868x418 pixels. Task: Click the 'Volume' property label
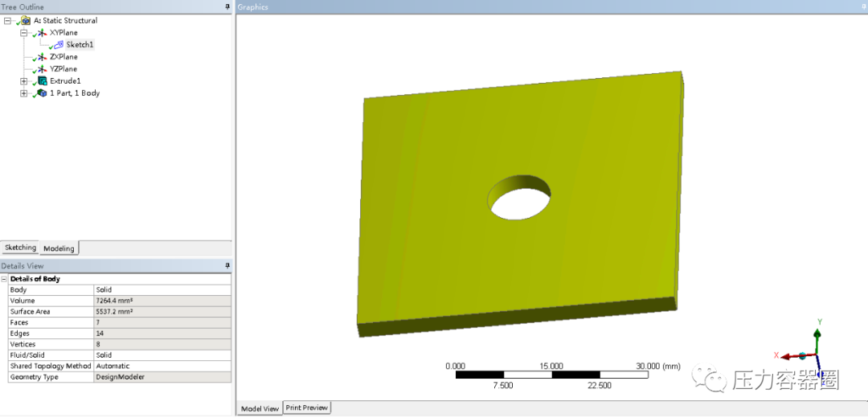click(23, 301)
